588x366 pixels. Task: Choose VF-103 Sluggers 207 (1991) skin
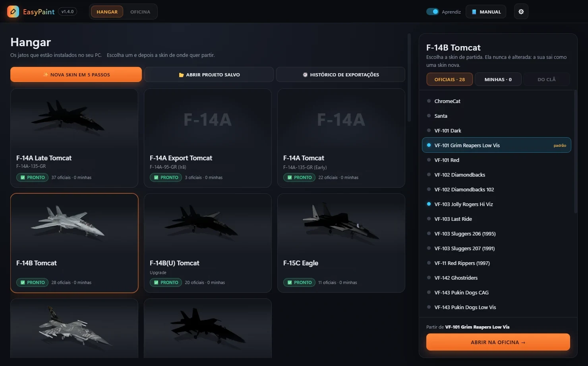[497, 248]
